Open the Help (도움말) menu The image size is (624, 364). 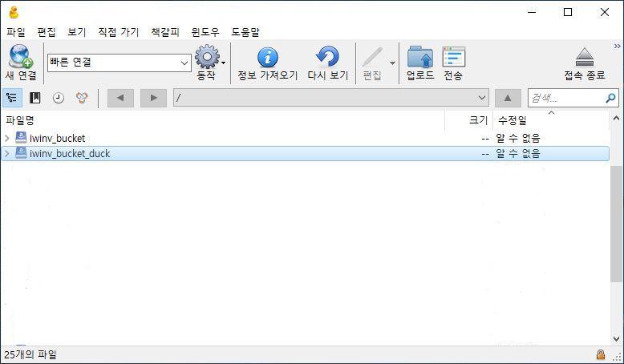(245, 32)
